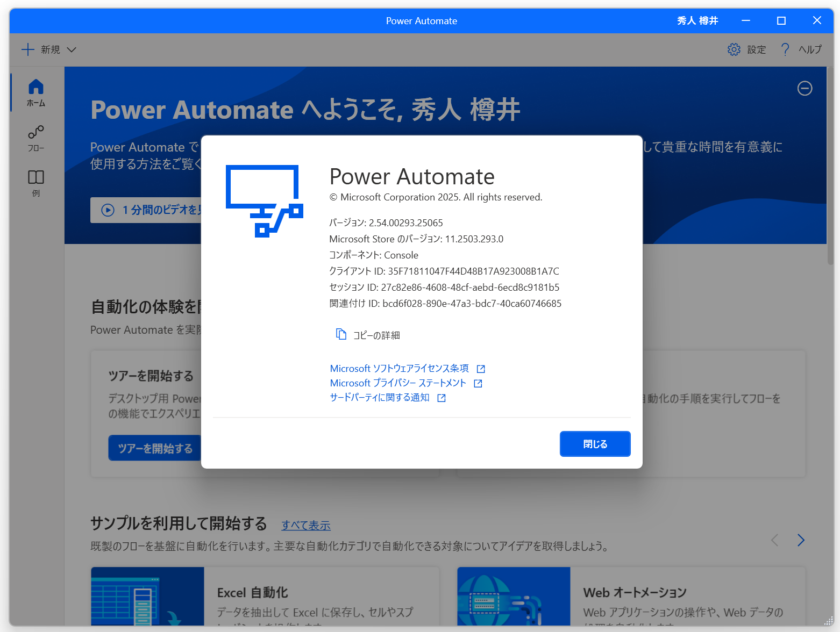Open the external link icon beside ソフトウェアライセンス条項

(481, 369)
